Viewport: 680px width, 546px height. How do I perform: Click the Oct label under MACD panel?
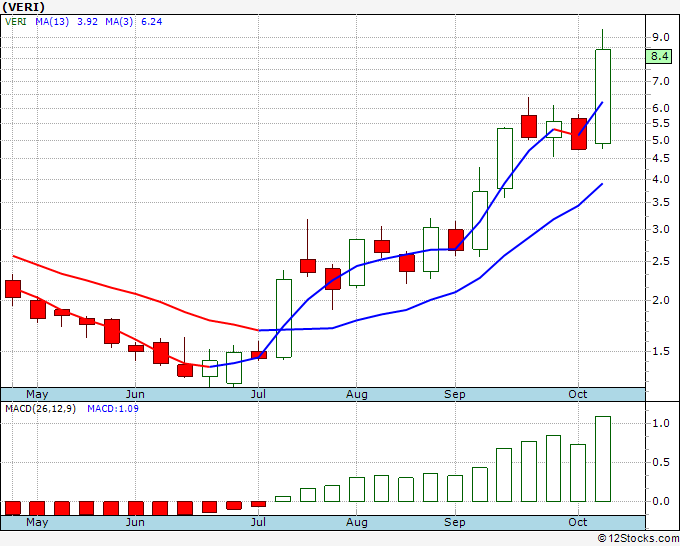[x=578, y=522]
